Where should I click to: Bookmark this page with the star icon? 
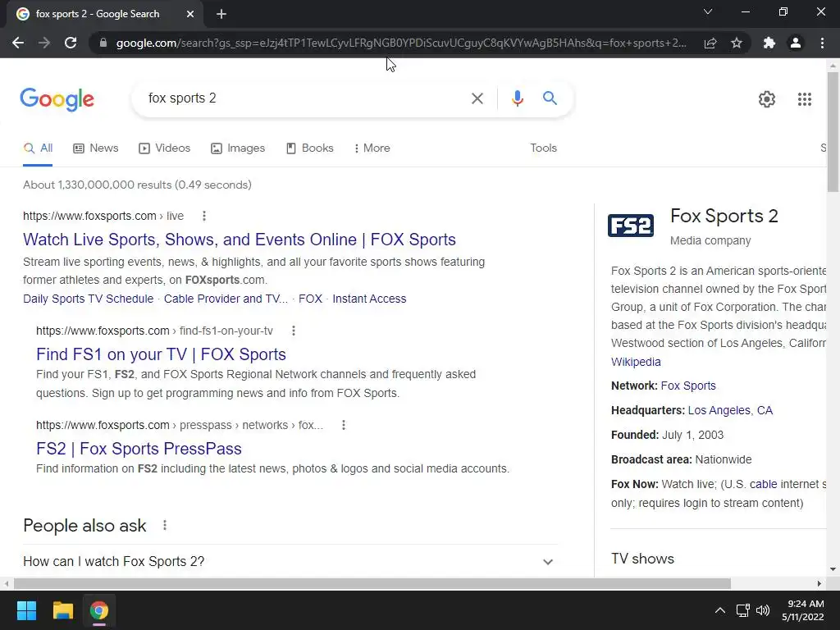click(737, 43)
